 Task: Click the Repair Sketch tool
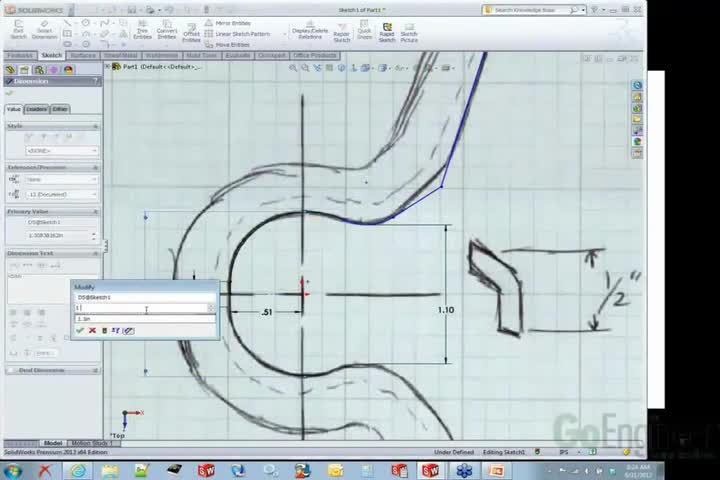pos(342,33)
